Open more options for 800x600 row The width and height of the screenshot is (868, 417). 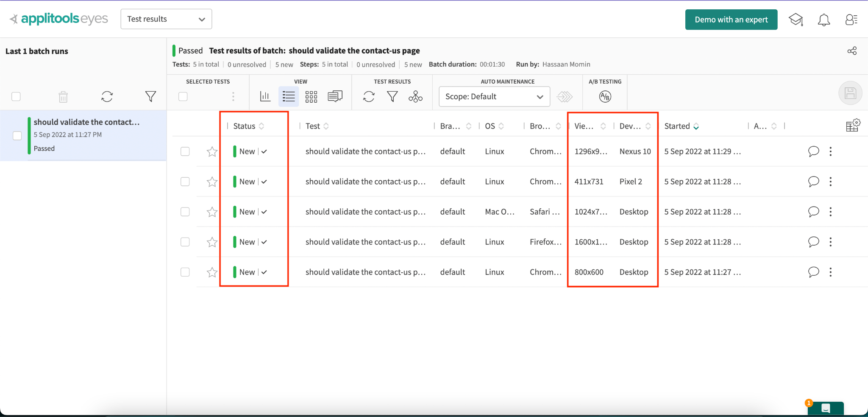tap(831, 272)
